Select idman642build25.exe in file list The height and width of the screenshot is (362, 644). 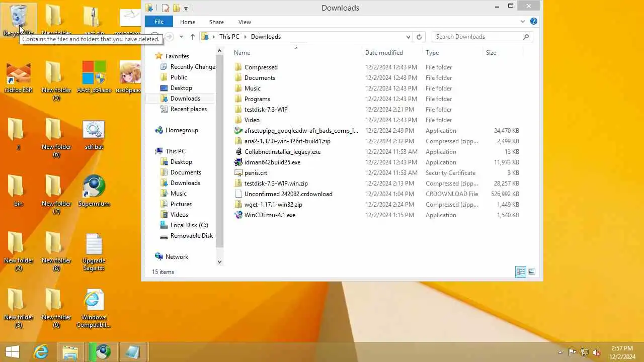pos(377,162)
